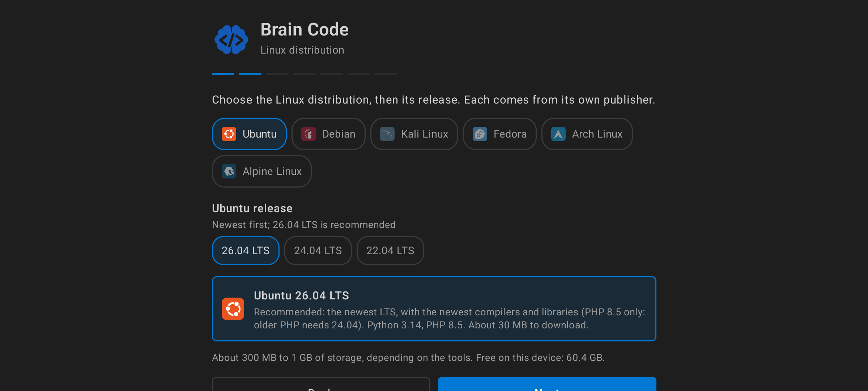Click Ubuntu icon in release details card
The width and height of the screenshot is (868, 391).
click(x=233, y=309)
